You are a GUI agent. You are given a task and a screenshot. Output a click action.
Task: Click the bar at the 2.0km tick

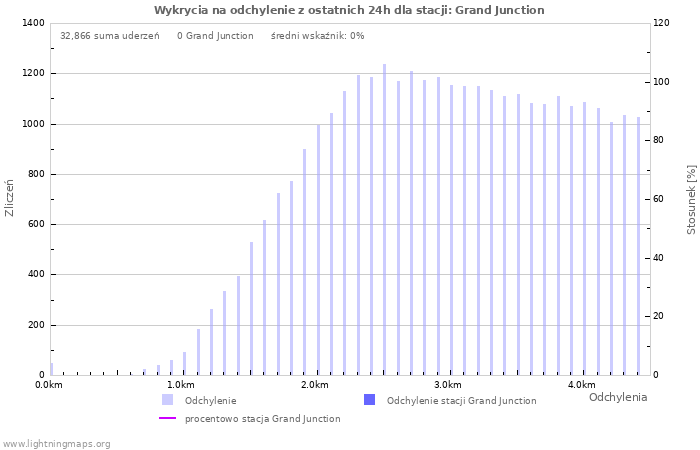318,250
